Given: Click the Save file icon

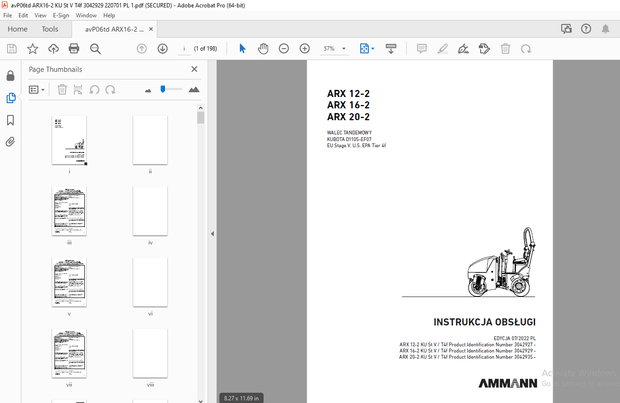Looking at the screenshot, I should click(x=12, y=49).
